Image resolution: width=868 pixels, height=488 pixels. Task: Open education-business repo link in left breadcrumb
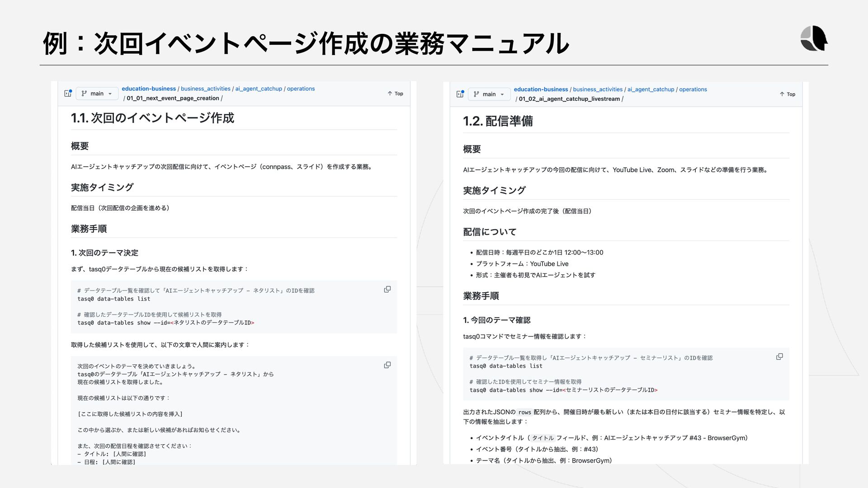149,89
